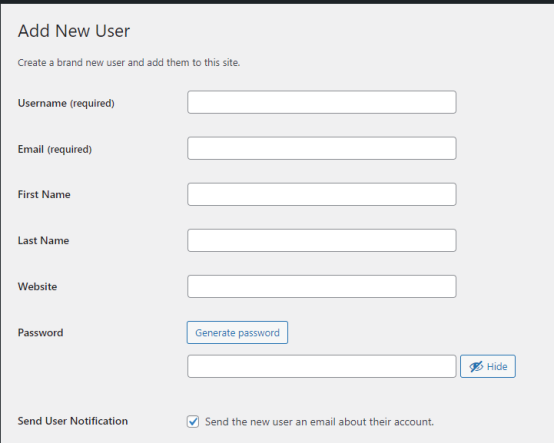Select the Last Name input box
Viewport: 554px width, 444px height.
coord(322,241)
